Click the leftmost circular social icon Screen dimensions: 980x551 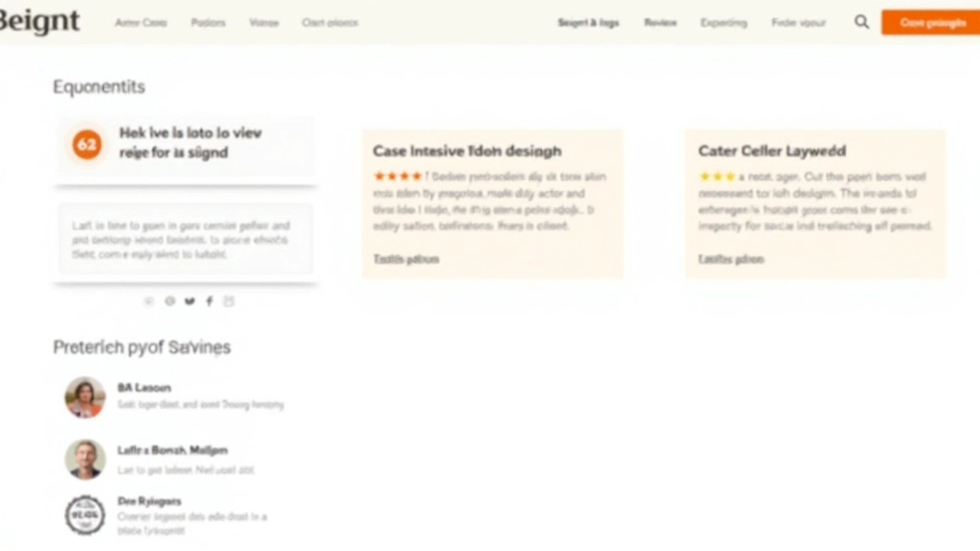[148, 300]
